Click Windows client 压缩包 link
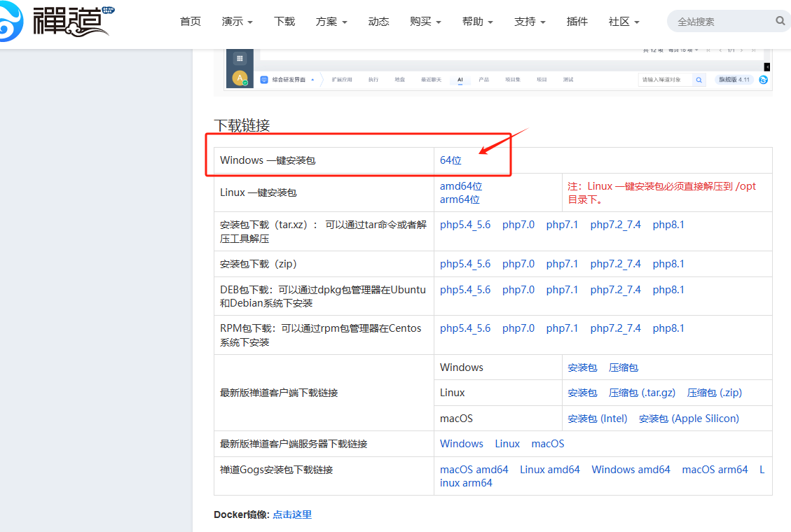 click(x=624, y=367)
